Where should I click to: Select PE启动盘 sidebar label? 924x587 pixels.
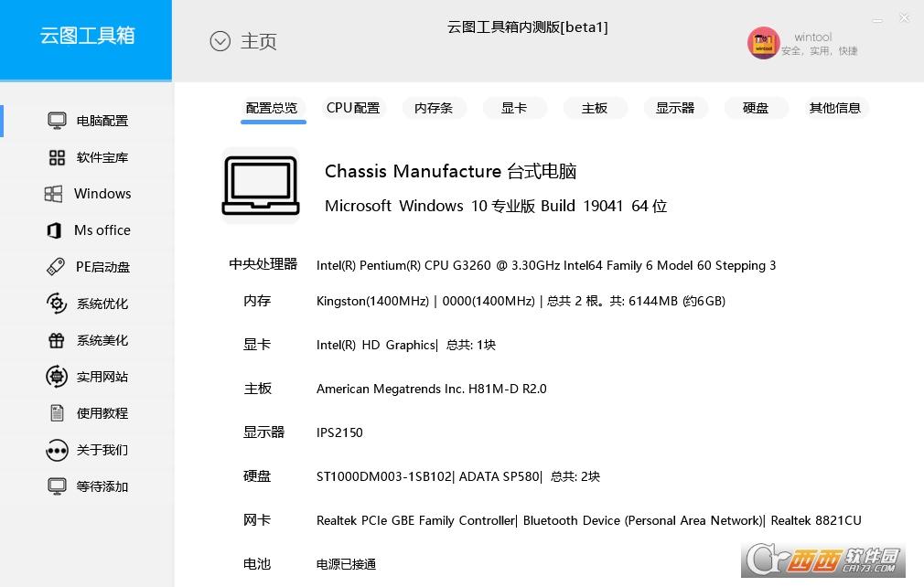coord(102,267)
